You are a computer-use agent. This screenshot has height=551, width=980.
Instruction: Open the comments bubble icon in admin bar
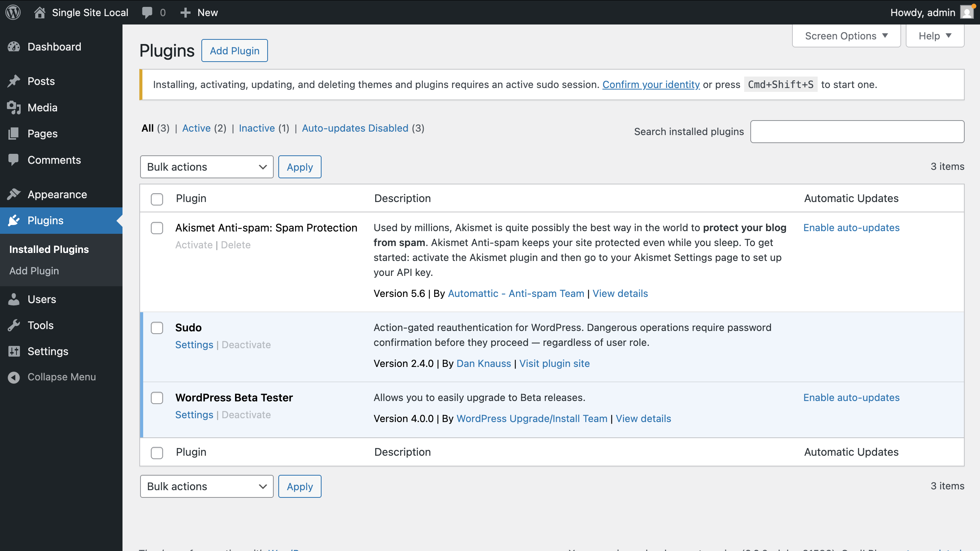click(x=147, y=13)
